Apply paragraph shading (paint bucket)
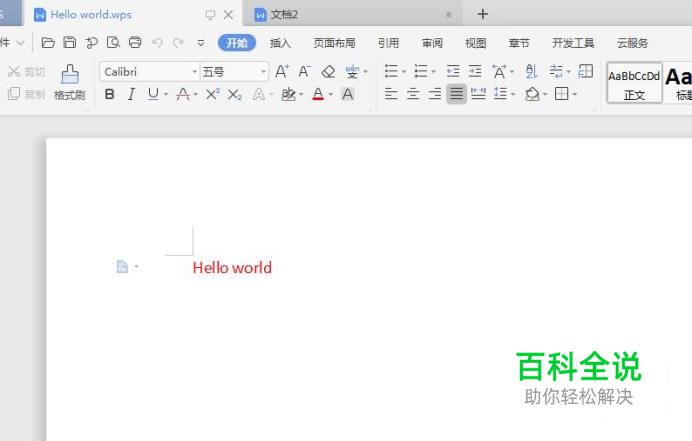Viewport: 692px width, 441px height. [532, 94]
